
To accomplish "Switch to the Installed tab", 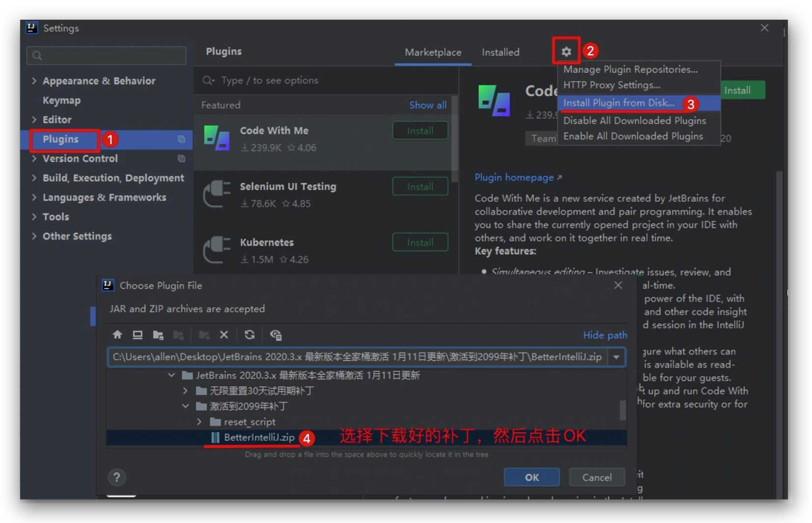I will pyautogui.click(x=500, y=52).
